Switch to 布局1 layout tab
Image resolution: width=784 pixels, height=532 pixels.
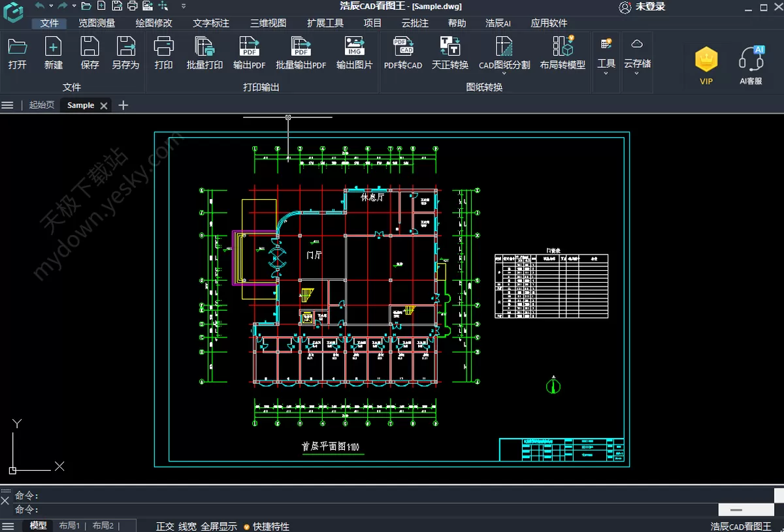coord(69,525)
